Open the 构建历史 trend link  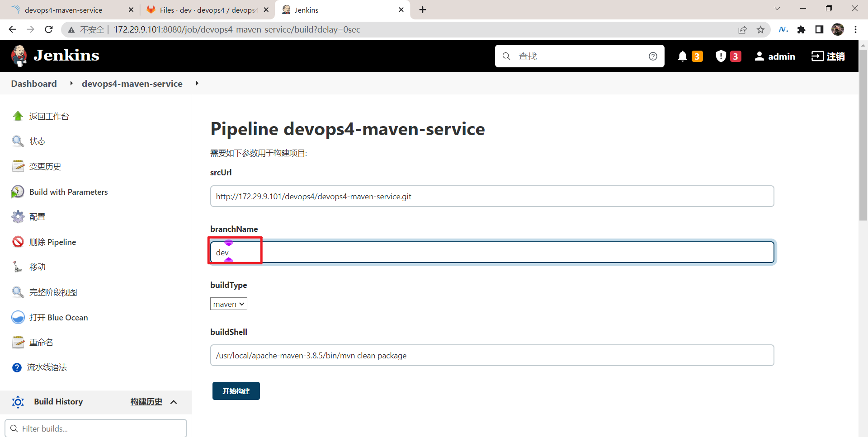(146, 402)
